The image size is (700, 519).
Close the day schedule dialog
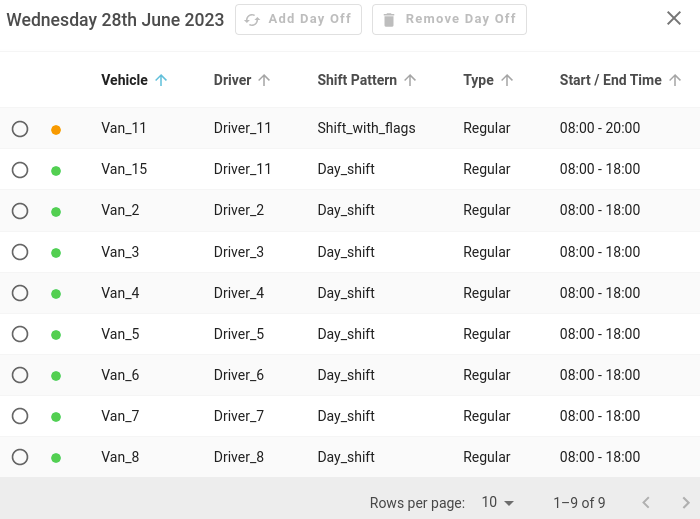674,18
